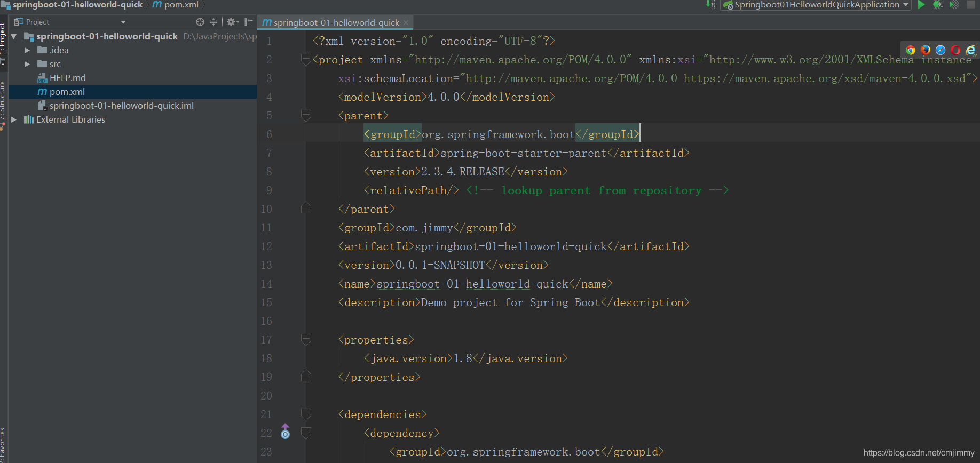This screenshot has height=463, width=980.
Task: Start debugging with the green bug icon
Action: pos(937,5)
